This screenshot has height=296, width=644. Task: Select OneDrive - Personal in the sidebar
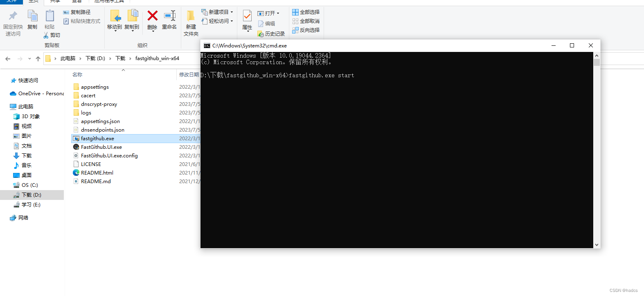click(x=37, y=94)
